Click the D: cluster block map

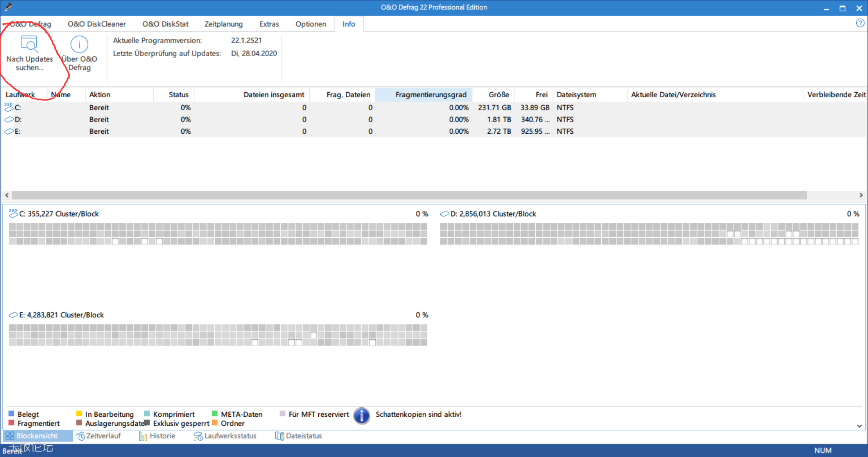[x=649, y=234]
